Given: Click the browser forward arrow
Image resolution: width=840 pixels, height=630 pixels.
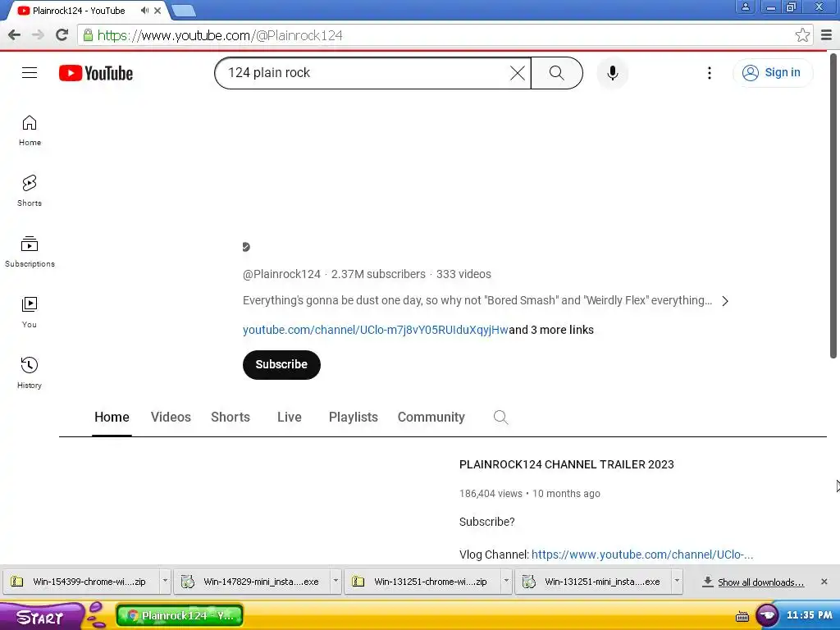Looking at the screenshot, I should [x=38, y=35].
